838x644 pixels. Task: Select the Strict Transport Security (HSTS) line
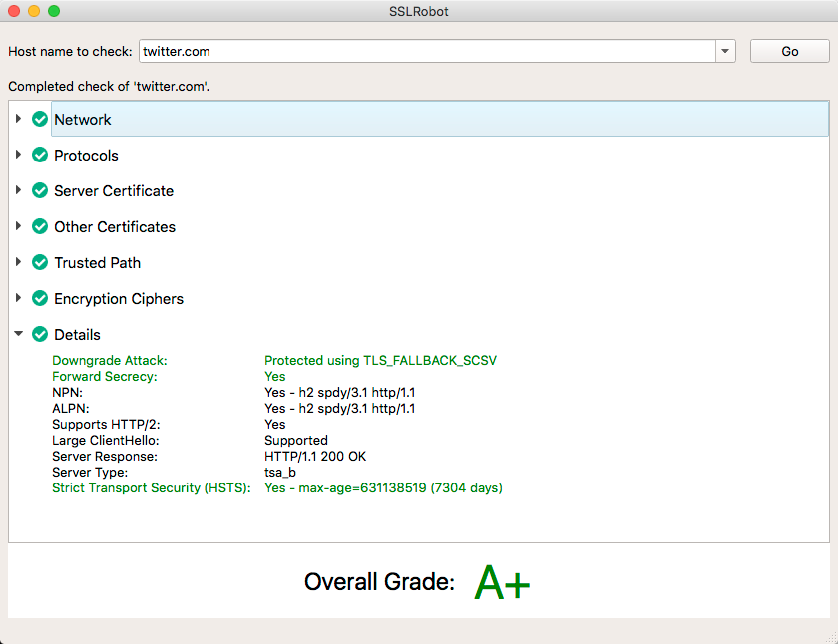click(x=152, y=488)
